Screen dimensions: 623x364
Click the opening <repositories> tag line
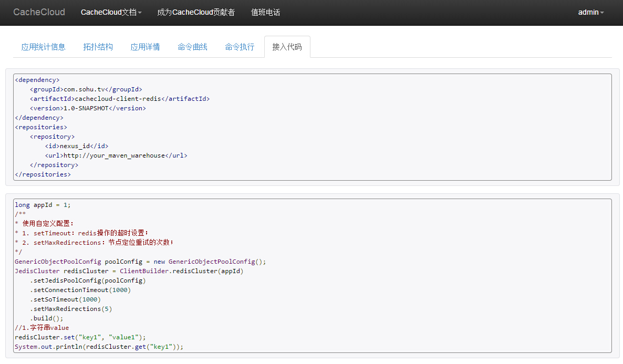(41, 127)
